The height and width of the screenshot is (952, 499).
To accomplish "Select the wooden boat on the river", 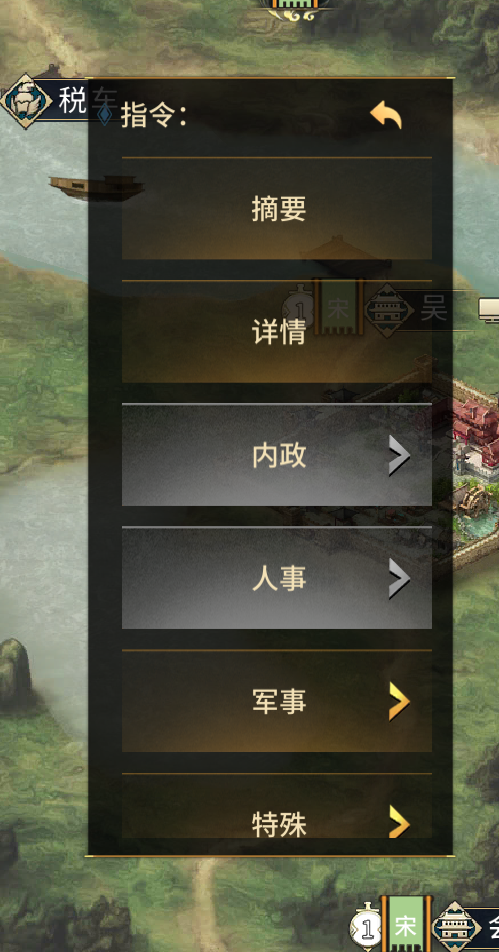I will pos(97,187).
